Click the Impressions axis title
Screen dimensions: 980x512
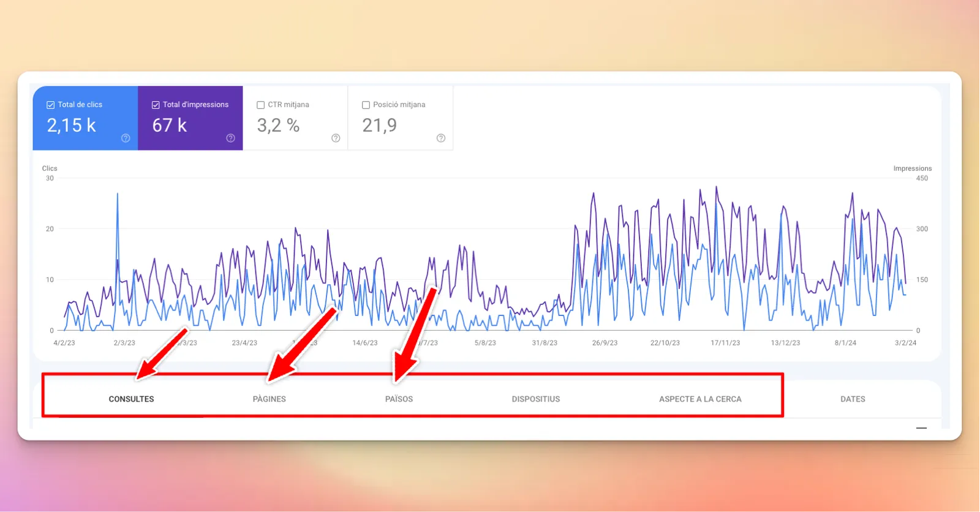tap(912, 168)
